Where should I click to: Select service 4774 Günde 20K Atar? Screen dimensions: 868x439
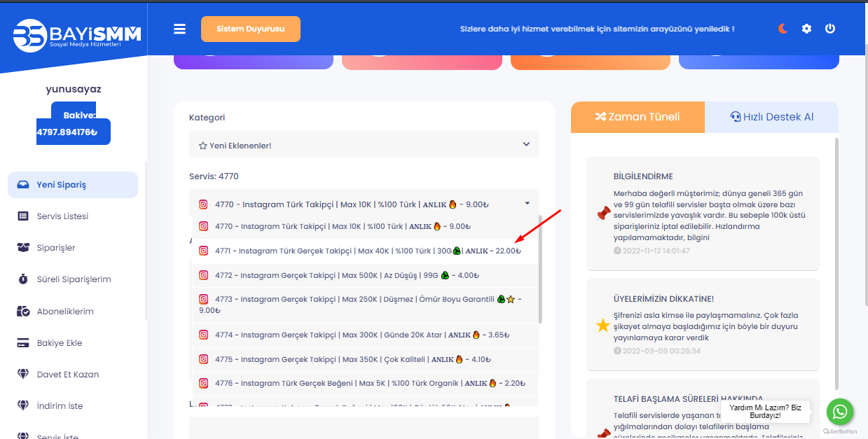(365, 335)
